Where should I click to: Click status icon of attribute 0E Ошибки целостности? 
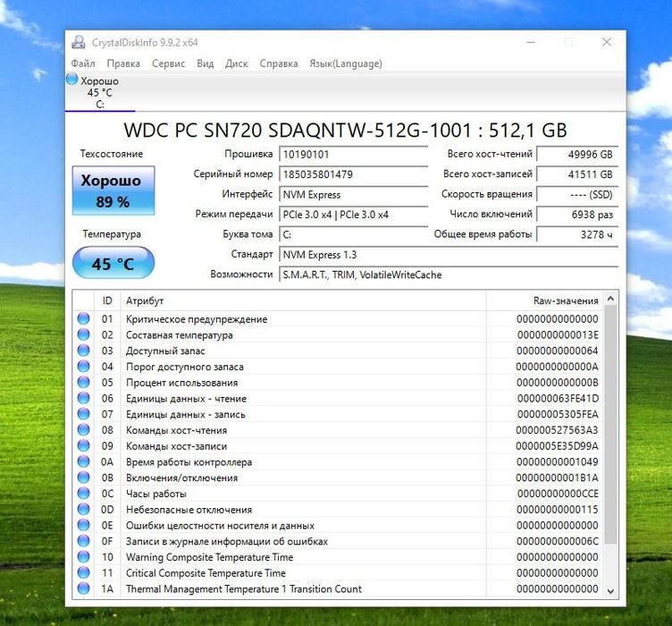click(x=84, y=525)
